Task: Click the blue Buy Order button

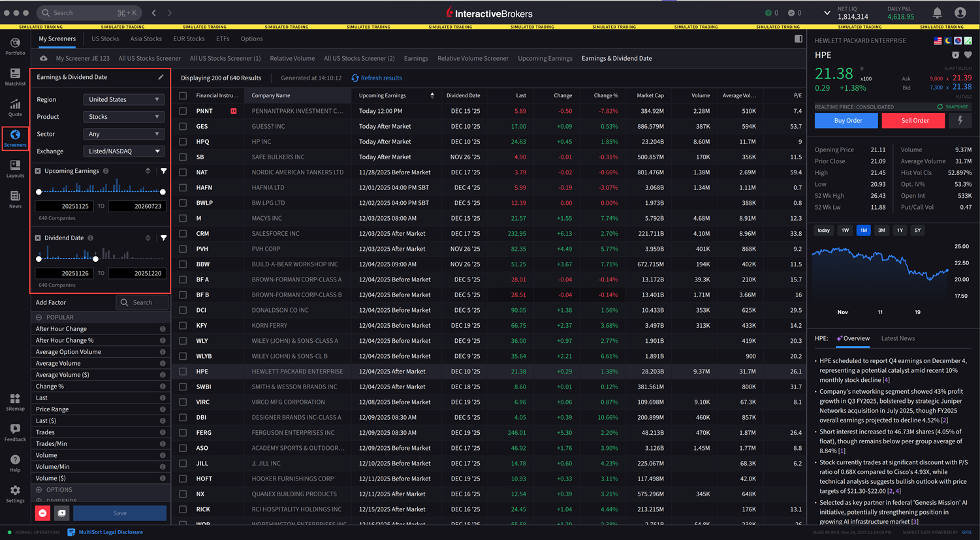Action: pos(846,120)
